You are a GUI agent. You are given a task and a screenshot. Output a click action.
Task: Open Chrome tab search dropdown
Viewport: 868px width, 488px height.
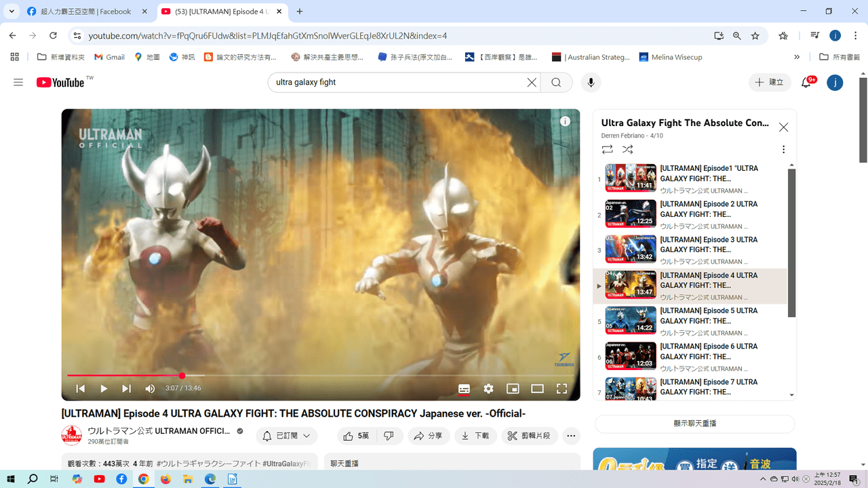[12, 12]
